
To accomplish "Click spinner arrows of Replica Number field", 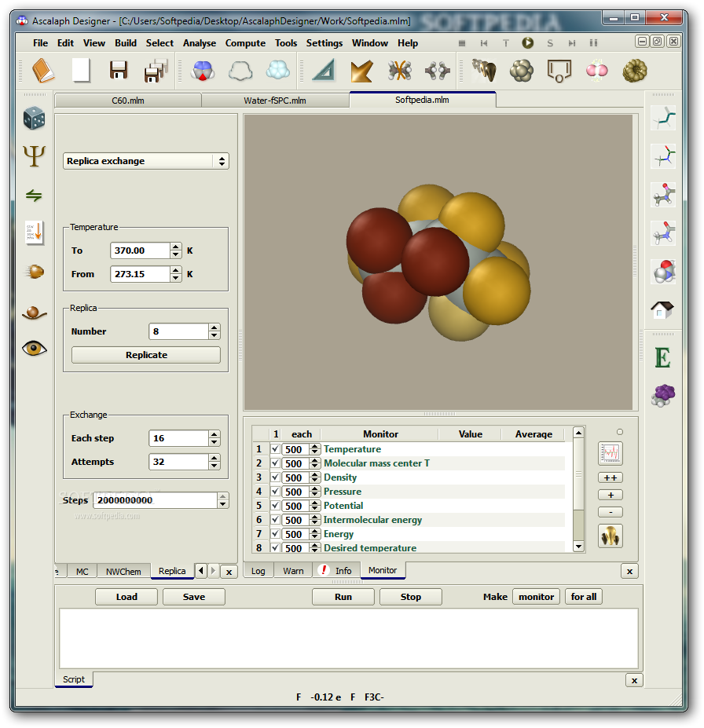I will 214,331.
